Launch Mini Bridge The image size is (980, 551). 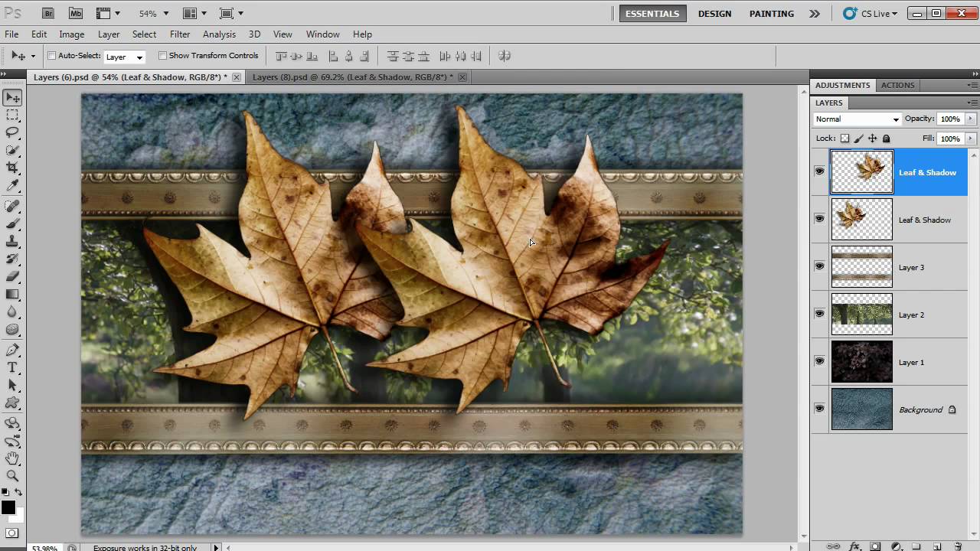75,13
